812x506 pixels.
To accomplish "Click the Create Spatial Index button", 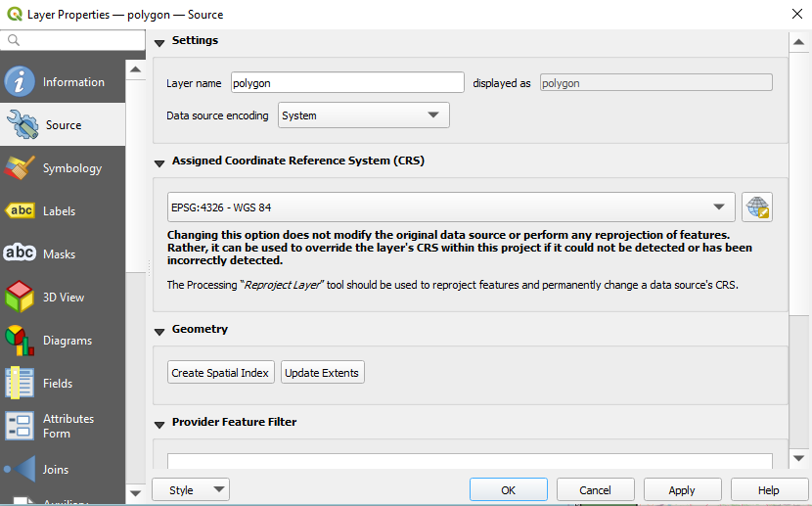I will (221, 373).
